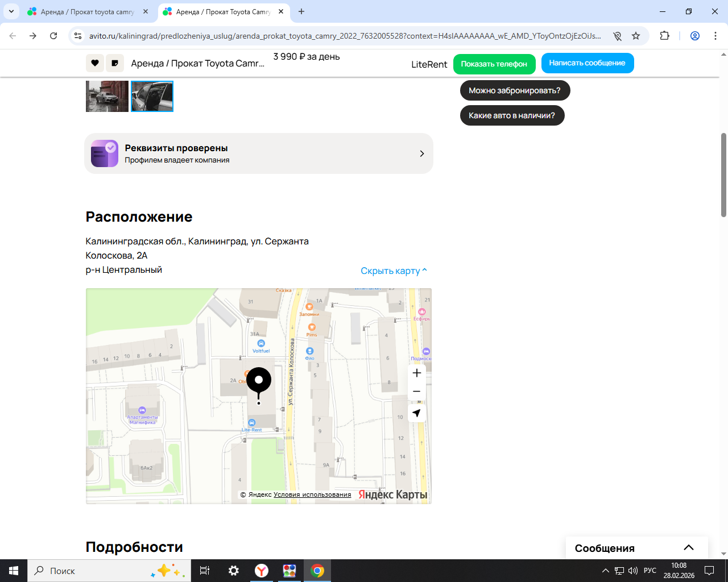Go back to the previous page

click(x=13, y=36)
